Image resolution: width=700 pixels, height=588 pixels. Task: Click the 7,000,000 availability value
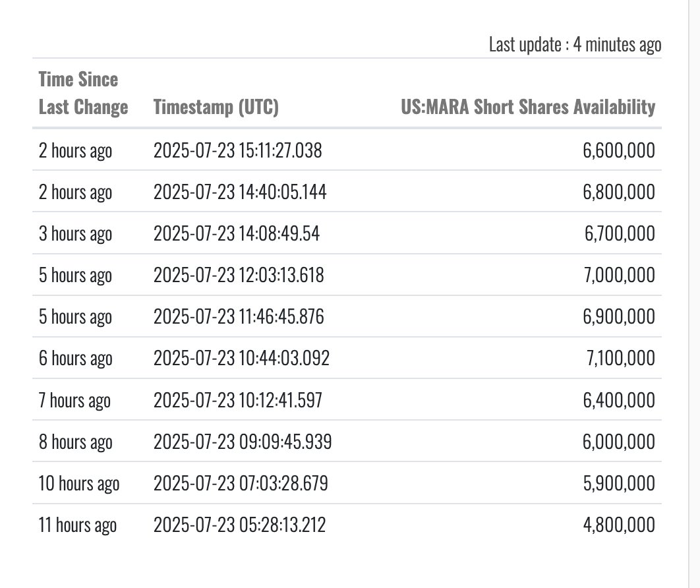[620, 275]
